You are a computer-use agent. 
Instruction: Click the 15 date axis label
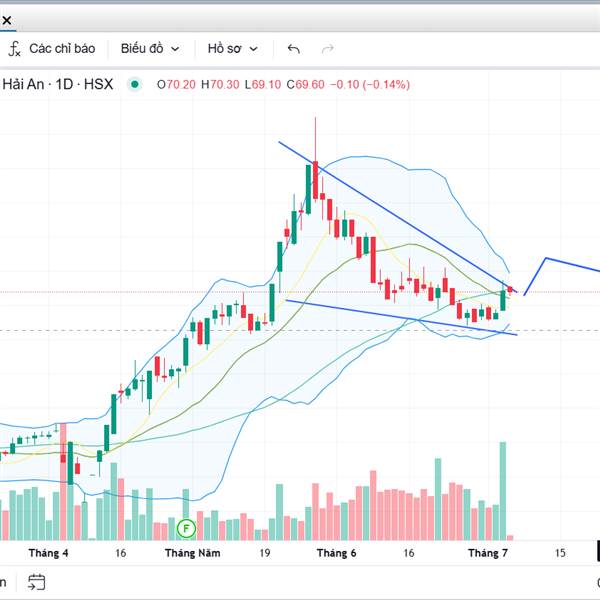(560, 553)
